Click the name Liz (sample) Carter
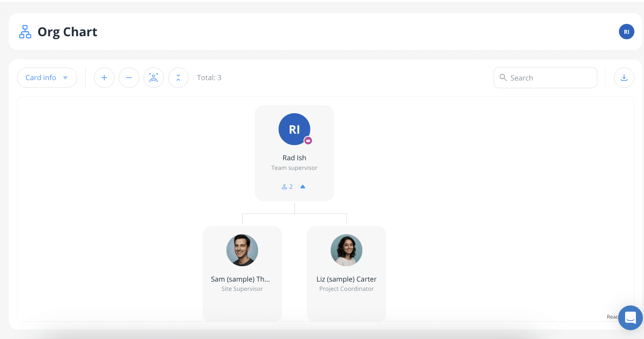The image size is (644, 339). [x=346, y=279]
